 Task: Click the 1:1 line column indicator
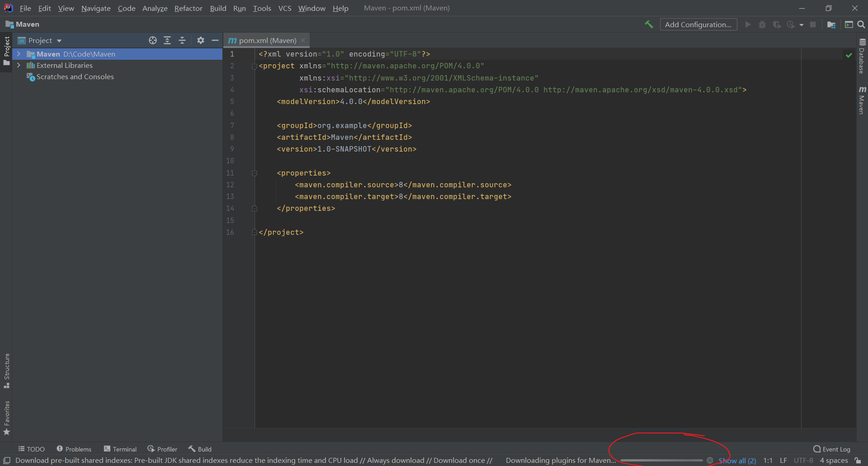click(768, 461)
